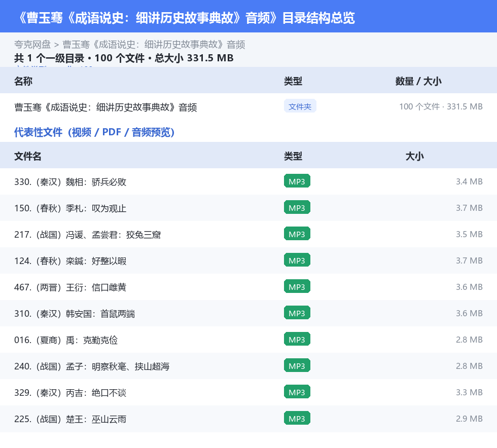Select file 124.（春秋）栾鍼：好整以暇
This screenshot has height=448, width=497.
tap(70, 261)
